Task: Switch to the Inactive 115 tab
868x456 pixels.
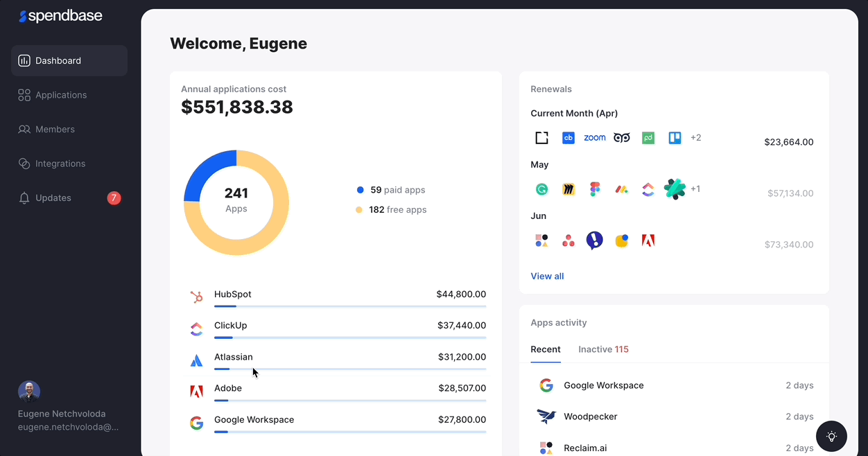Action: coord(604,349)
